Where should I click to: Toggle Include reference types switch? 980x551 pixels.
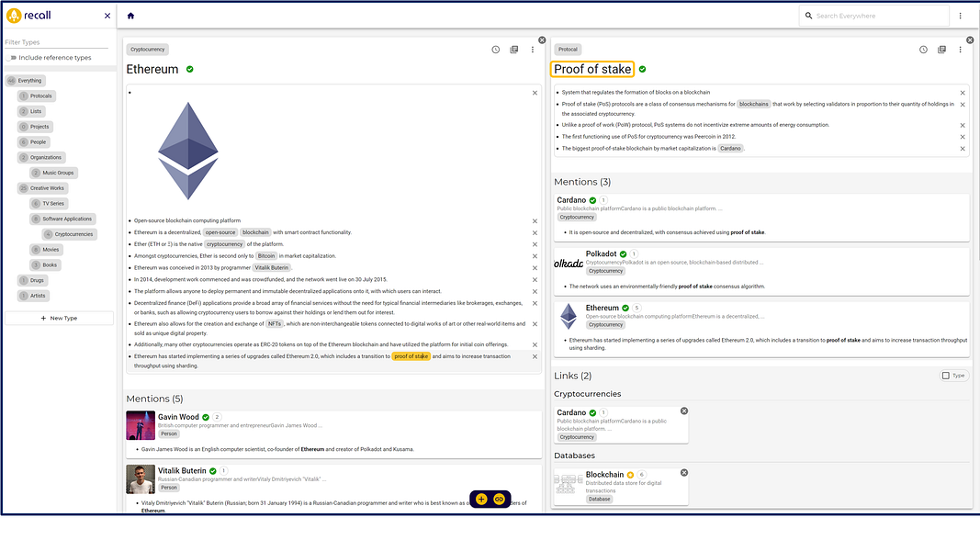click(x=12, y=58)
